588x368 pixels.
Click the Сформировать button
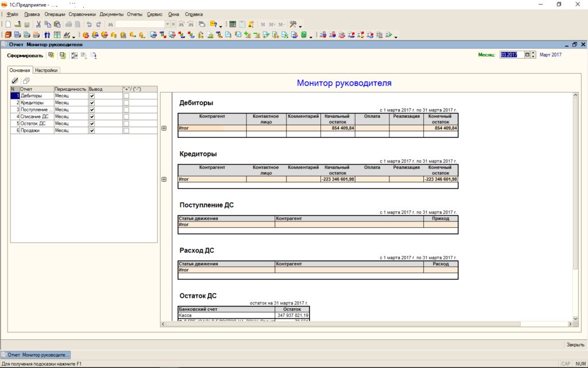pyautogui.click(x=25, y=56)
